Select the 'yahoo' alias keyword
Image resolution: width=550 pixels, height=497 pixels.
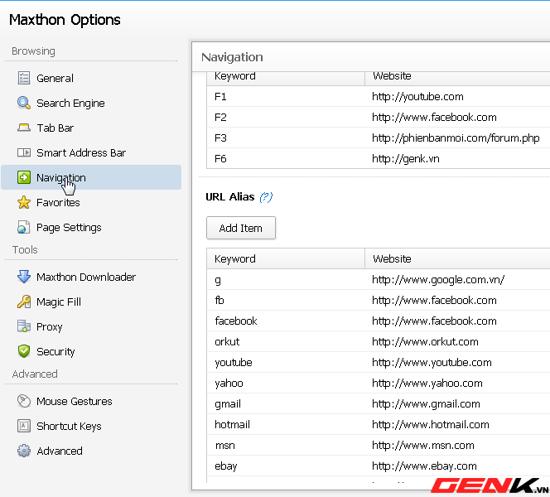[x=229, y=383]
